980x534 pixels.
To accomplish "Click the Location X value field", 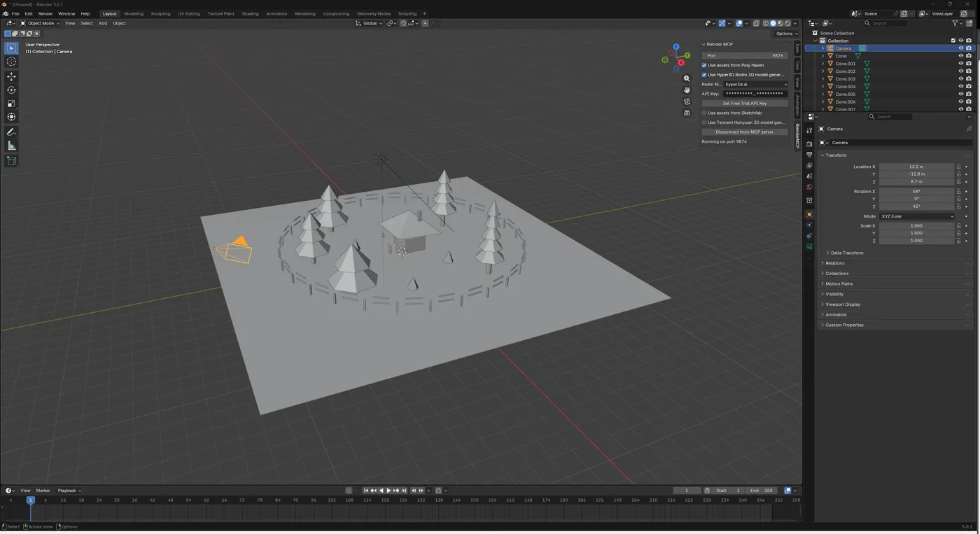I will [x=916, y=167].
